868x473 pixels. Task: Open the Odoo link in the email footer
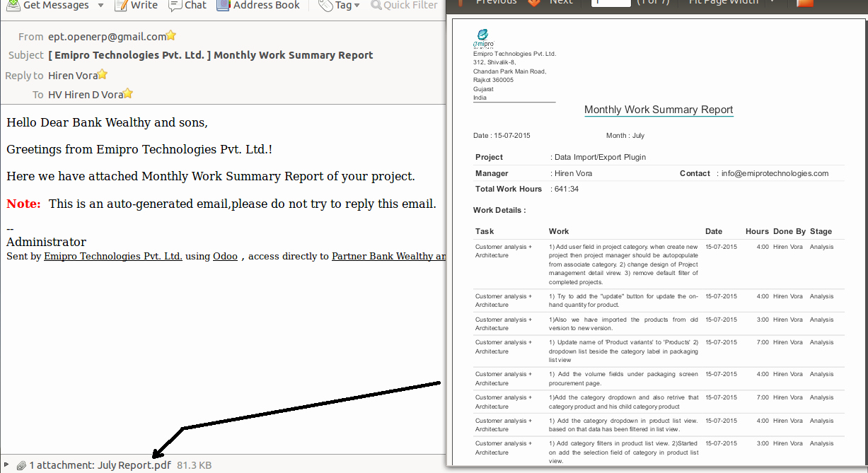(x=225, y=256)
